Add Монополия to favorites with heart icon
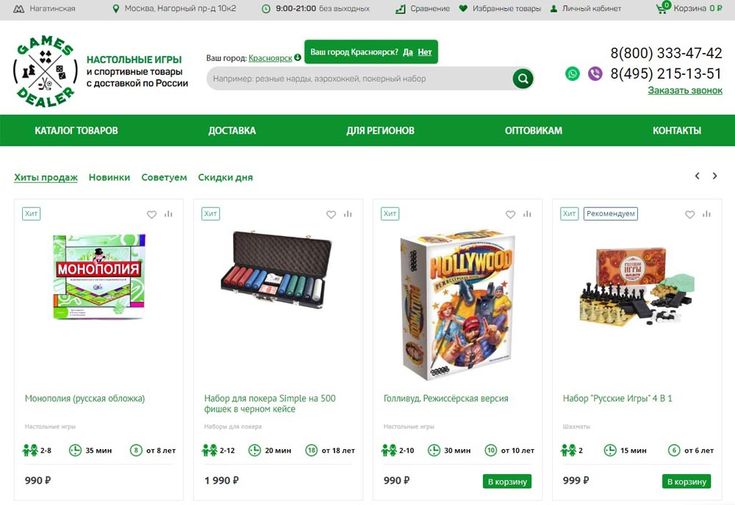Viewport: 735px width, 505px height. pyautogui.click(x=151, y=214)
